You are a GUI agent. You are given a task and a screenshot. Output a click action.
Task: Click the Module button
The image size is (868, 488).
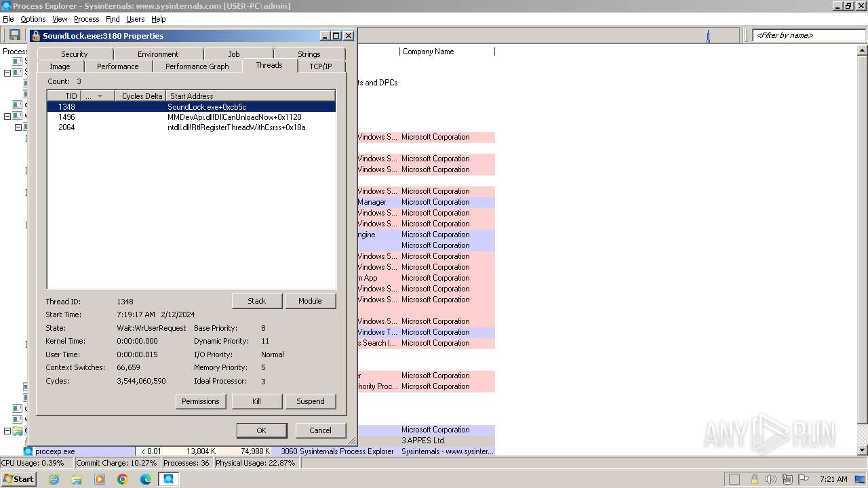(310, 301)
